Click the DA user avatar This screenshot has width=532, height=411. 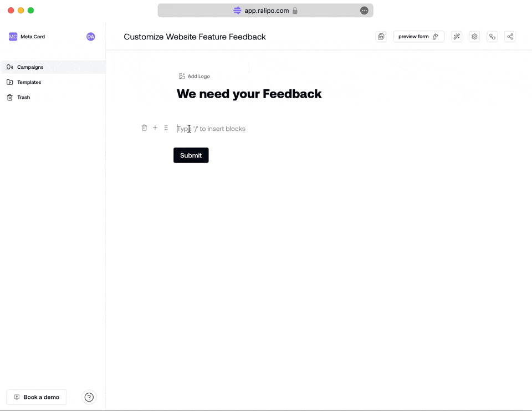90,37
